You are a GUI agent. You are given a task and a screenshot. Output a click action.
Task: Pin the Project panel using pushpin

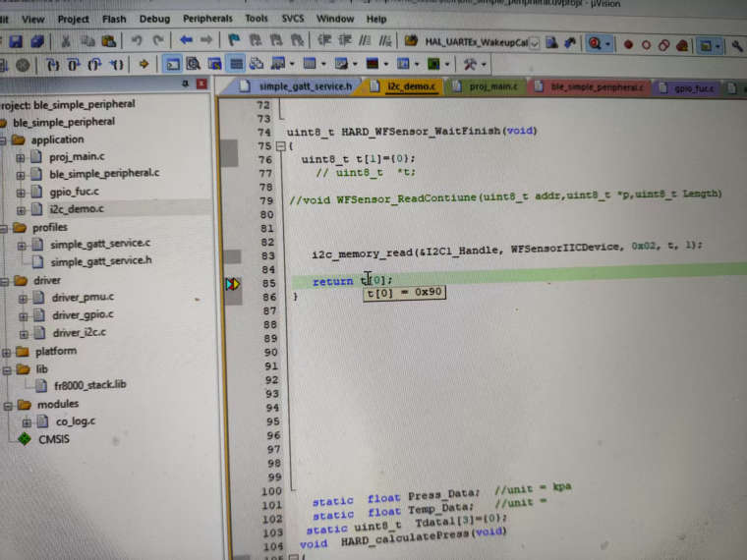186,85
